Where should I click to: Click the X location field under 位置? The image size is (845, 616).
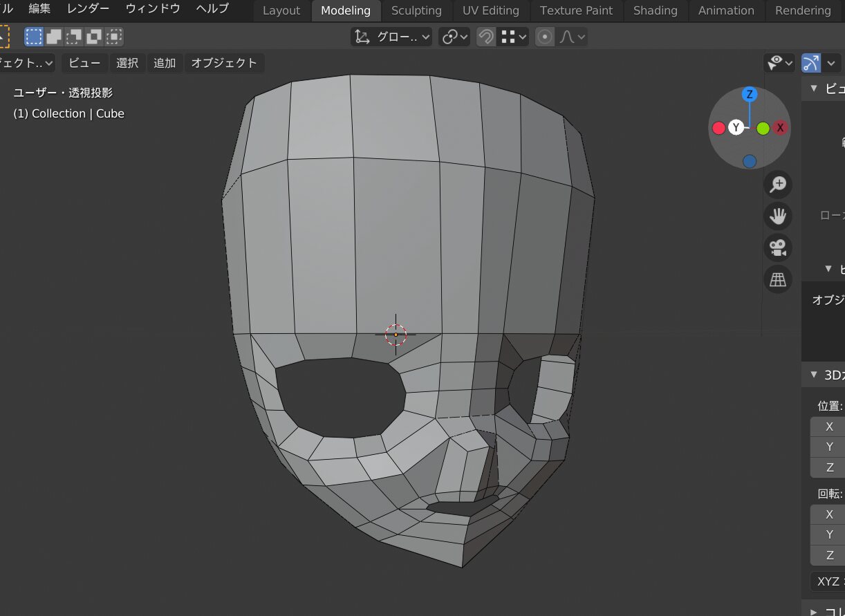(x=829, y=427)
